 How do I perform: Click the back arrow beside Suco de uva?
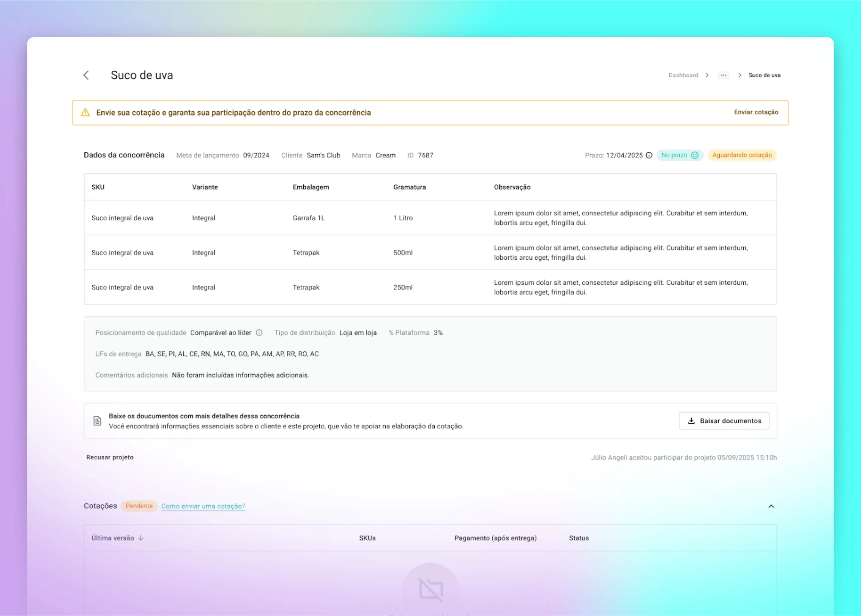(x=86, y=75)
